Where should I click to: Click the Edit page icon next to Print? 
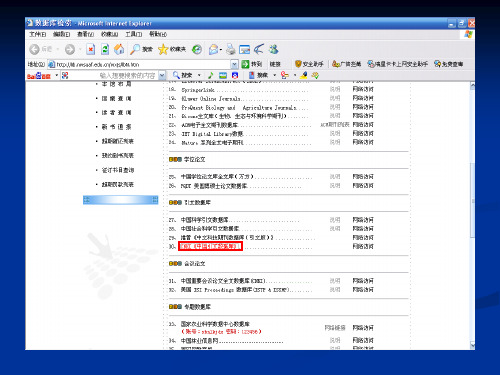tap(244, 49)
